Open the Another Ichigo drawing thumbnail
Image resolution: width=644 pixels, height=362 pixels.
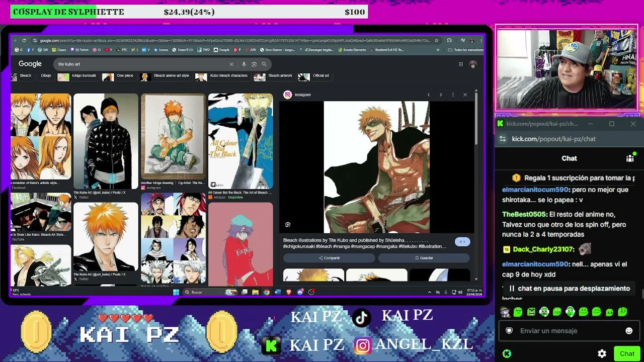[173, 136]
